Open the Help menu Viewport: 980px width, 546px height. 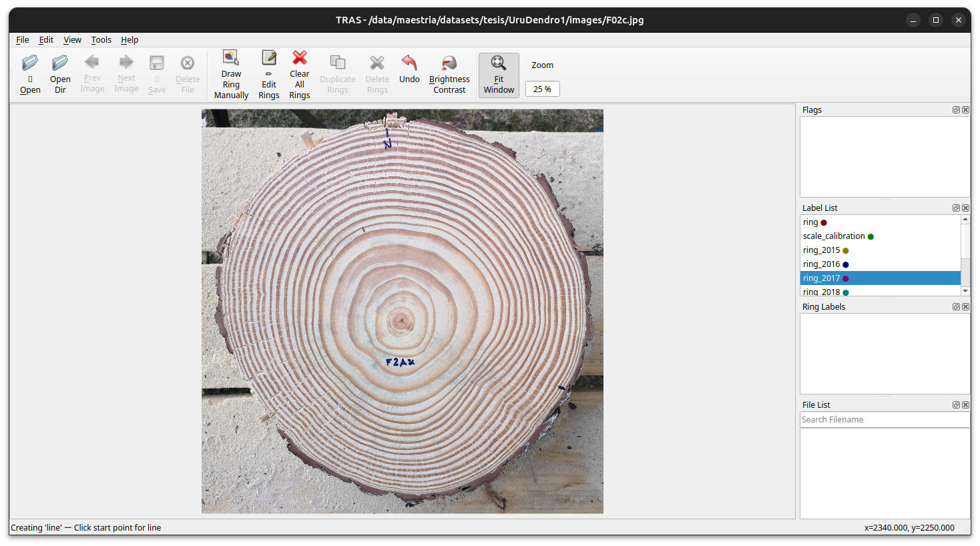pyautogui.click(x=130, y=39)
